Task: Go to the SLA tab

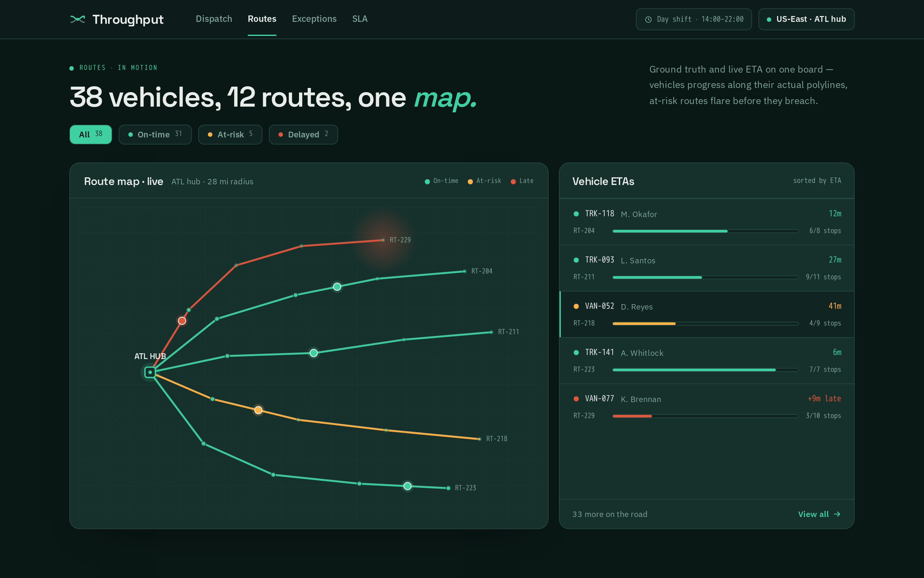Action: (360, 19)
